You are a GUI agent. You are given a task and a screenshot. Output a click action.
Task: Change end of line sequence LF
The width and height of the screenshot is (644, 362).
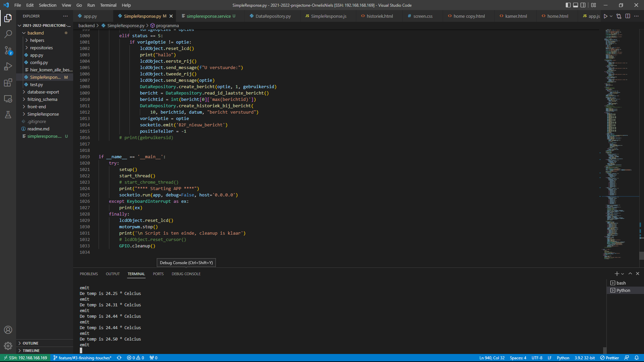point(549,358)
